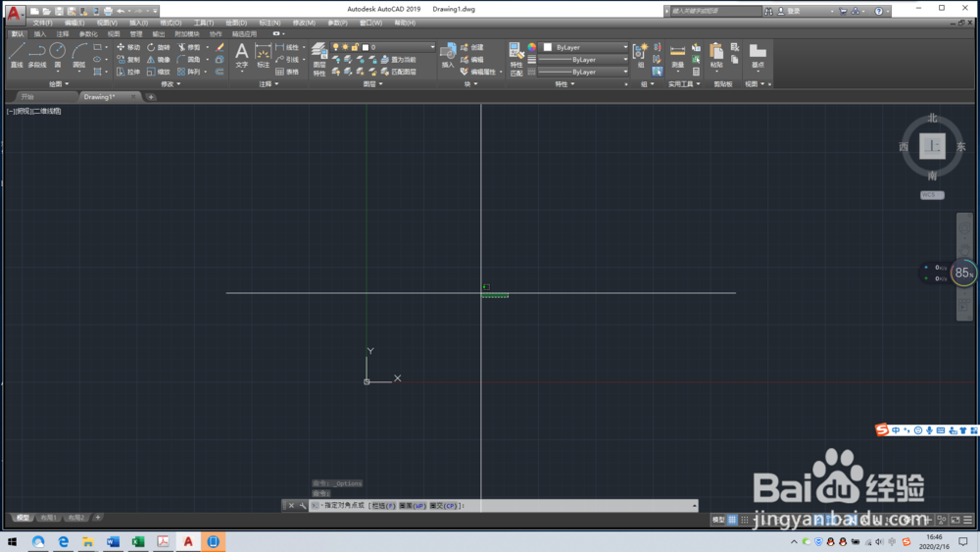Switch to layout tab 布局1
The height and width of the screenshot is (552, 980).
pyautogui.click(x=48, y=518)
